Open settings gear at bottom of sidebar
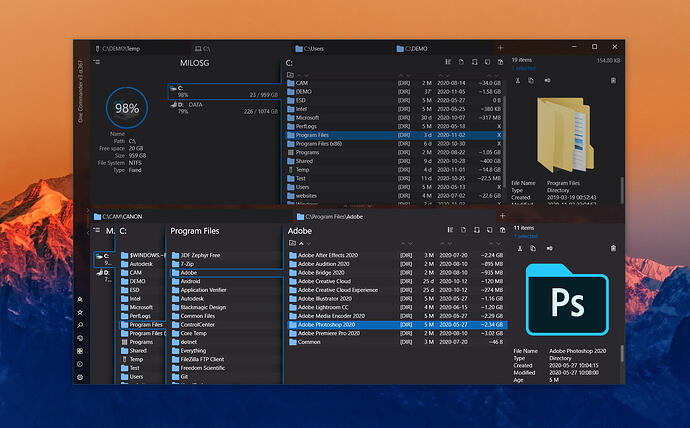Viewport: 690px width, 428px height. point(79,377)
